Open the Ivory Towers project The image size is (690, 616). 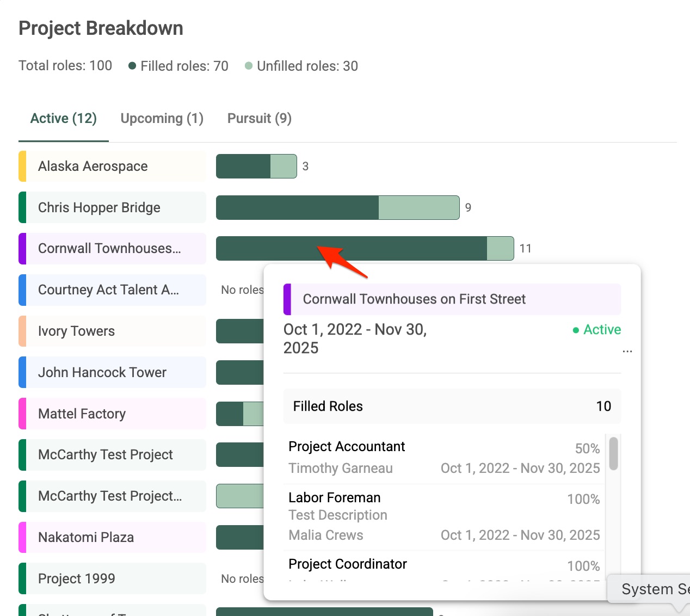click(76, 331)
